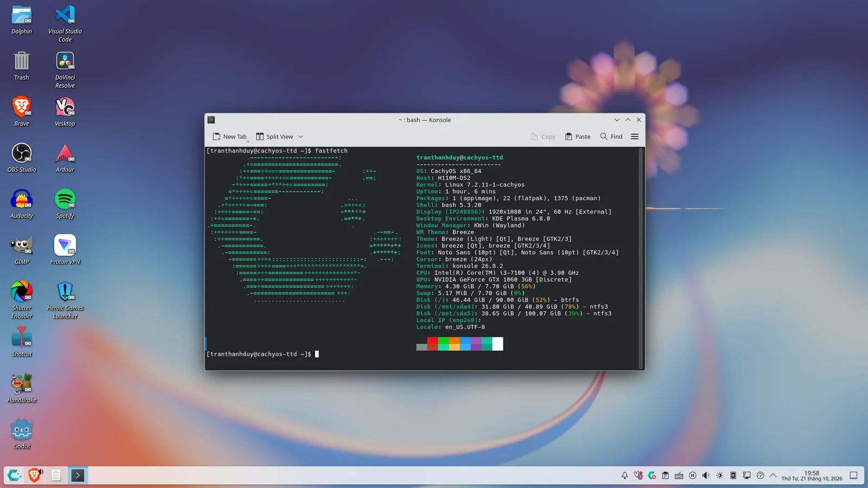
Task: Open the text document task in the taskbar
Action: pos(56,476)
